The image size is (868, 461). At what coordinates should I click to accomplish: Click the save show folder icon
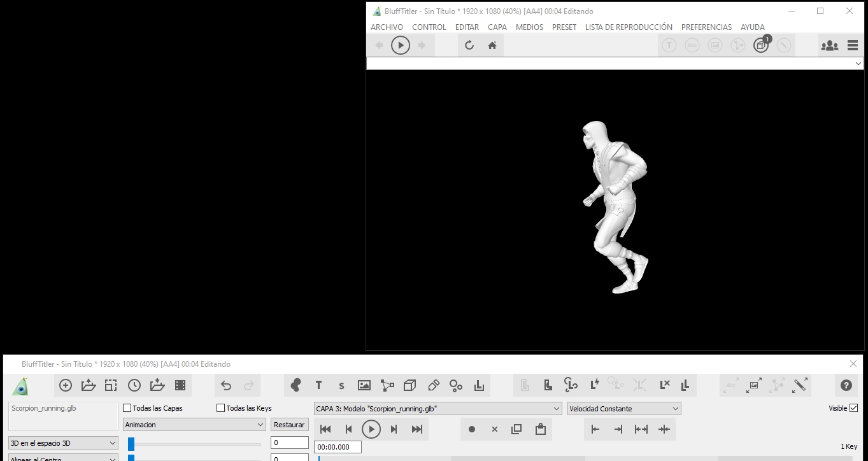coord(157,385)
